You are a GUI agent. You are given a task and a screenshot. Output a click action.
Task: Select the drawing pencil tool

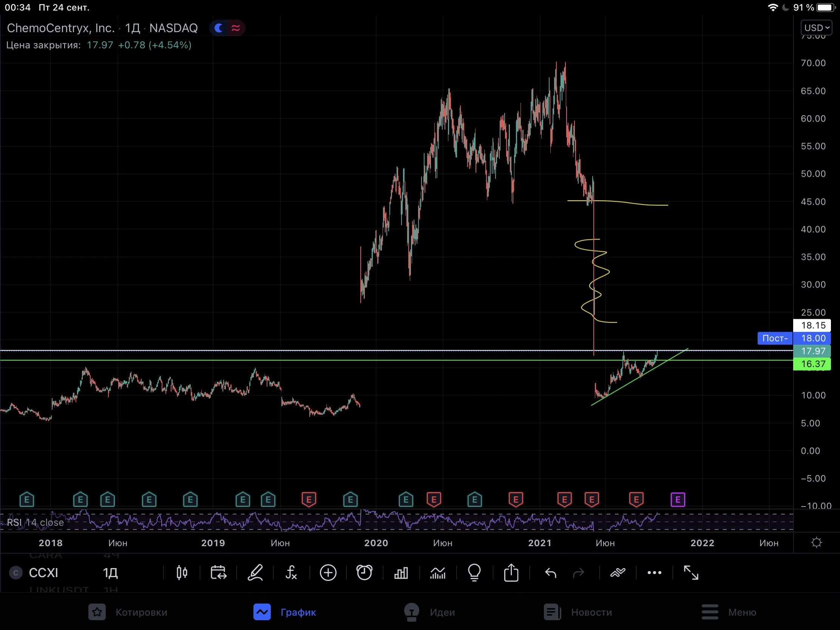tap(255, 573)
